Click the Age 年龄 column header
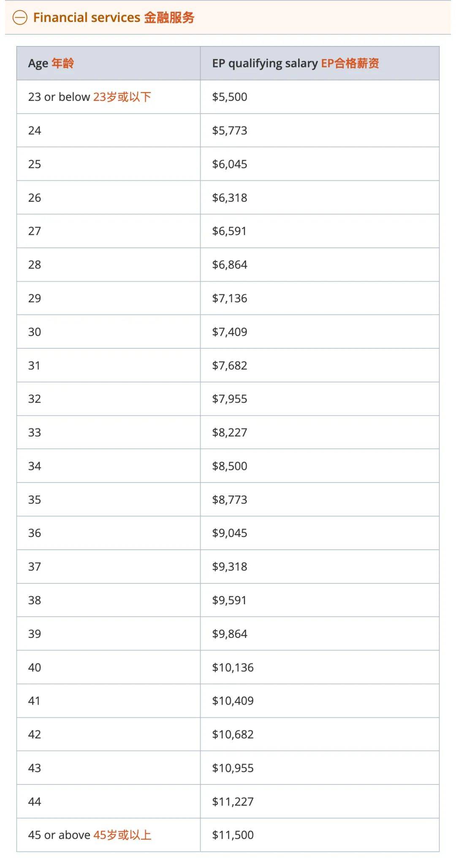456x868 pixels. coord(51,63)
